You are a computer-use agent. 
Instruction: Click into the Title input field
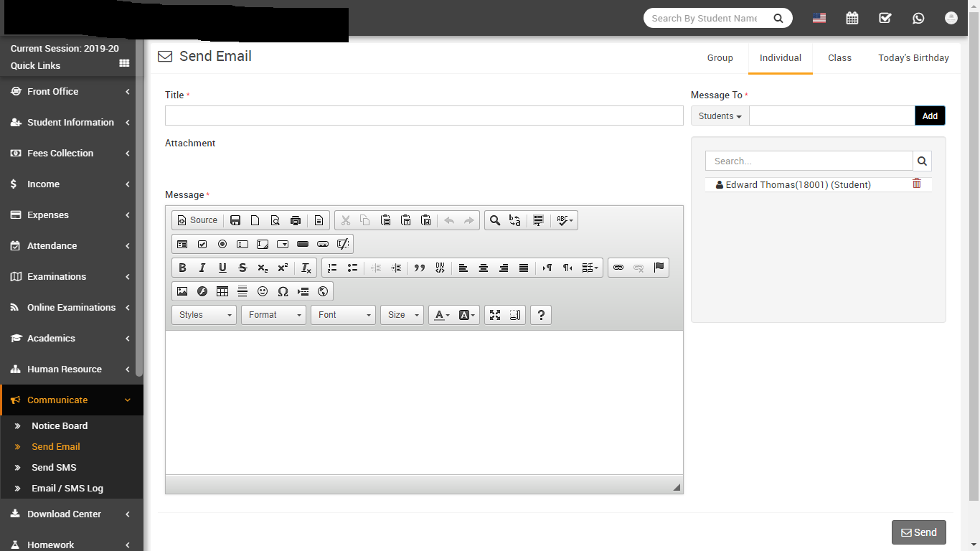tap(423, 116)
